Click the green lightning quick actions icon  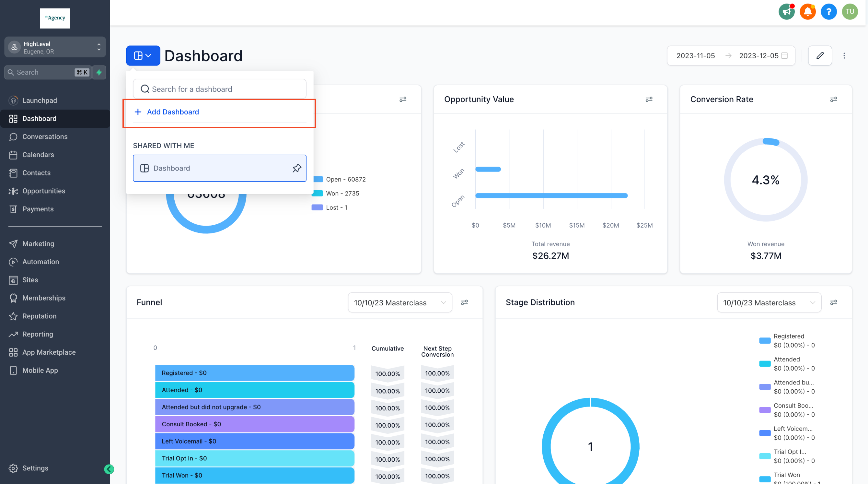(x=99, y=73)
